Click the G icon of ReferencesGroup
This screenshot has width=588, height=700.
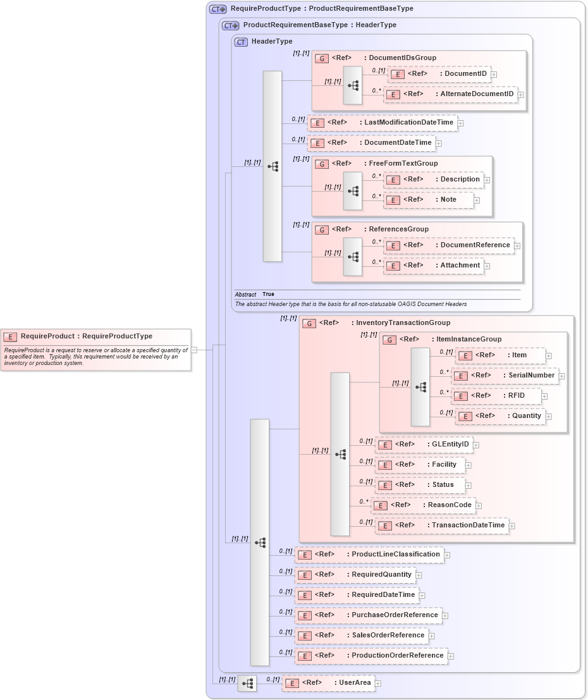pyautogui.click(x=321, y=229)
